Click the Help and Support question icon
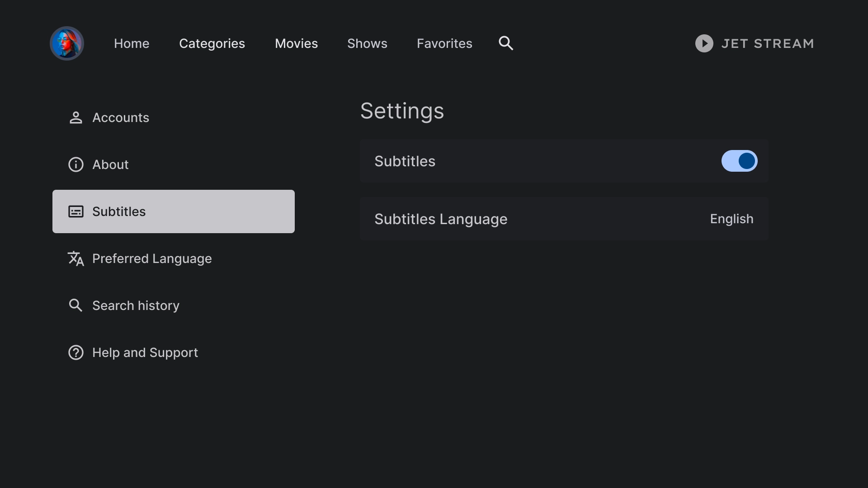The width and height of the screenshot is (868, 488). [x=75, y=352]
